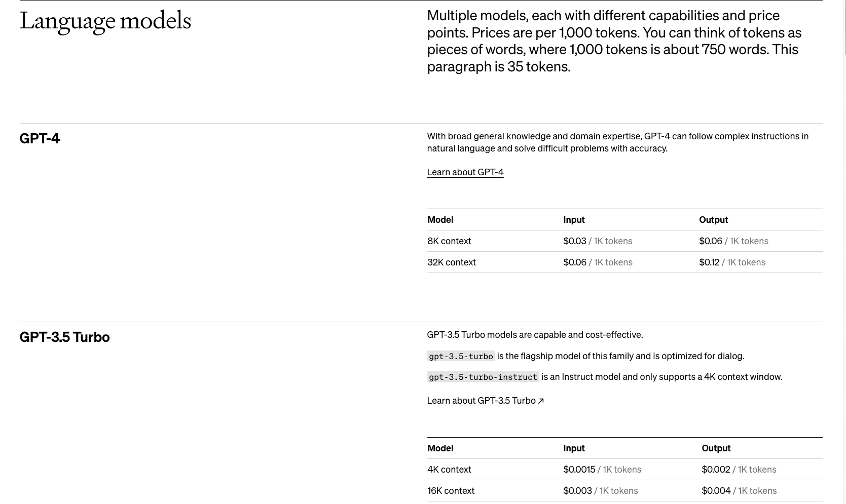Open the Learn about GPT-3.5 Turbo link

pos(481,401)
